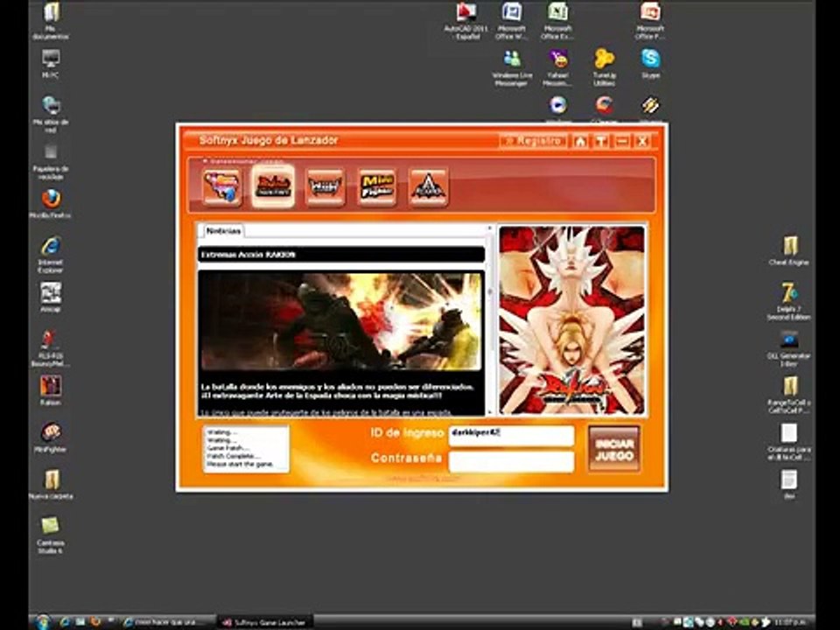Open TuneUp Utilities desktop icon
The width and height of the screenshot is (840, 630).
[605, 68]
